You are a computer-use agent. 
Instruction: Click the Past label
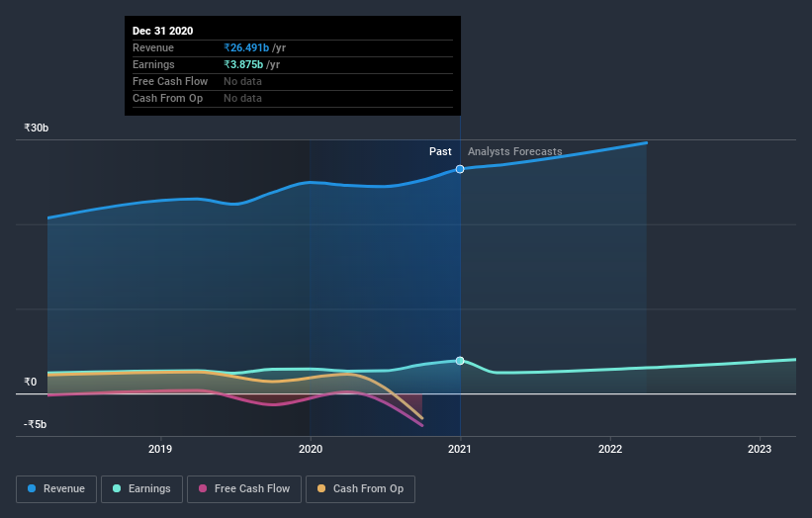click(440, 151)
